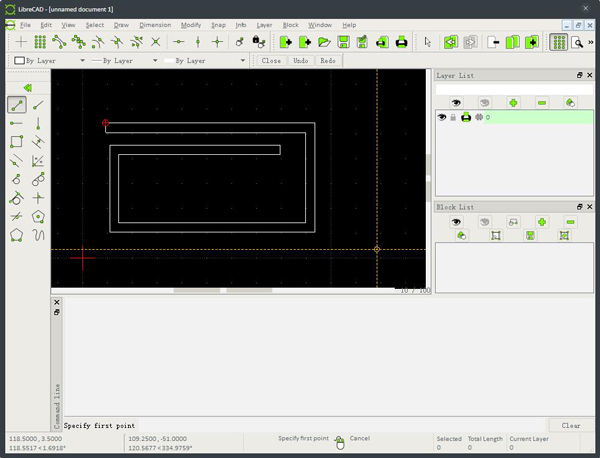Remove layer using green minus icon
The width and height of the screenshot is (600, 458).
[541, 103]
